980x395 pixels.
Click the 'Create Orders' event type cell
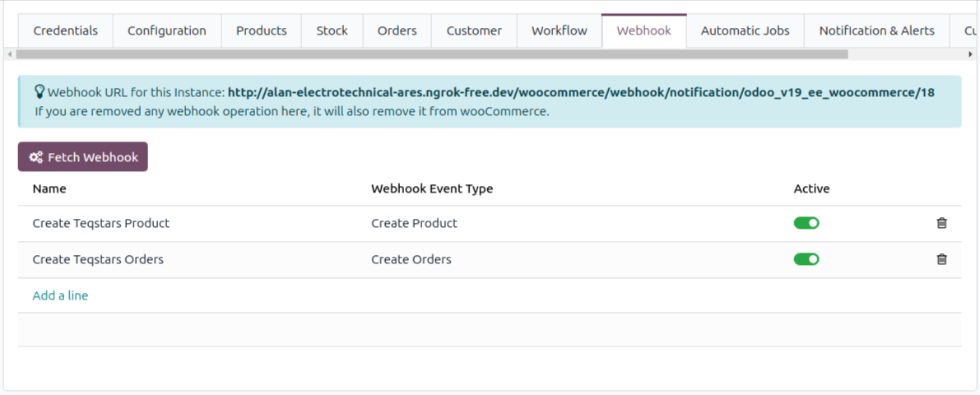[x=411, y=259]
